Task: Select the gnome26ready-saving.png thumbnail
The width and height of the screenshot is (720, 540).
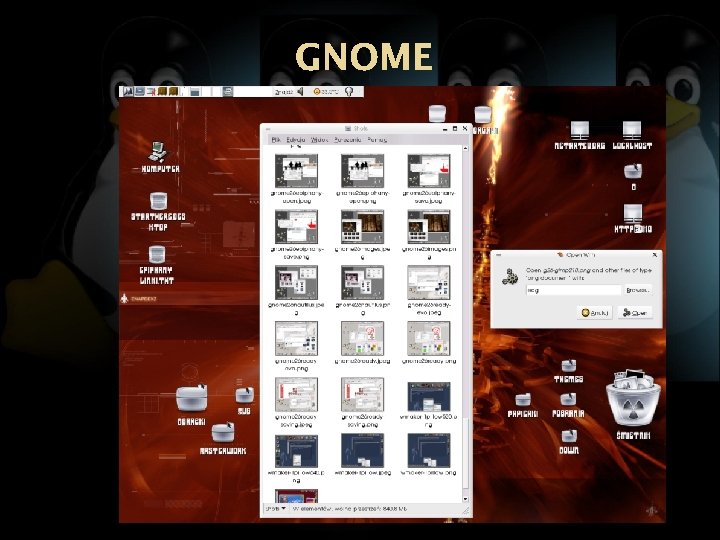Action: click(362, 394)
